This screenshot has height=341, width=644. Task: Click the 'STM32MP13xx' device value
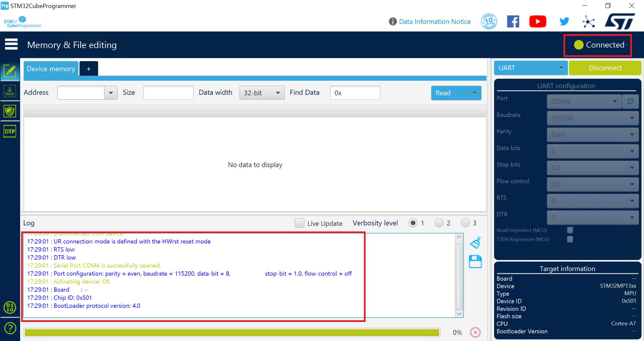[618, 286]
